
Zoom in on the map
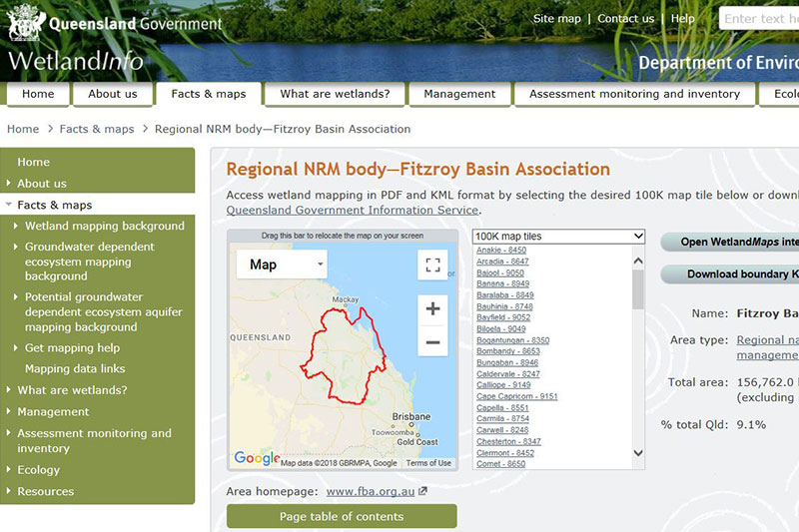(x=432, y=308)
